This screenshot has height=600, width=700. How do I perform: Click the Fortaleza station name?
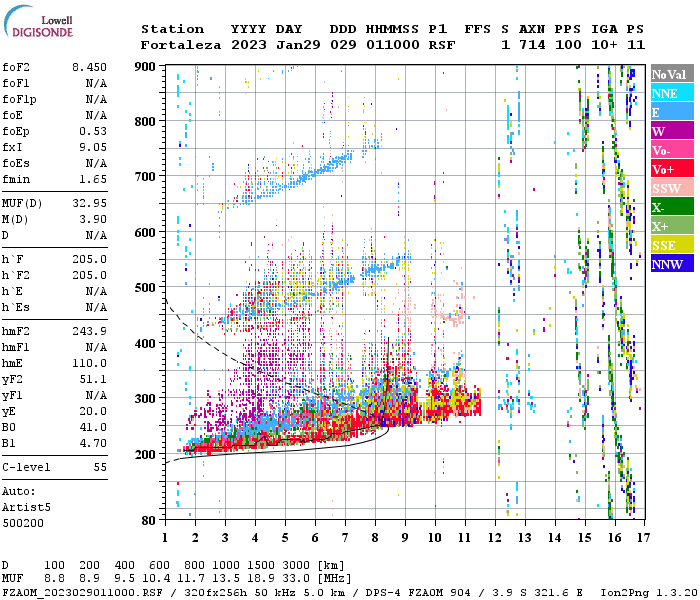181,45
